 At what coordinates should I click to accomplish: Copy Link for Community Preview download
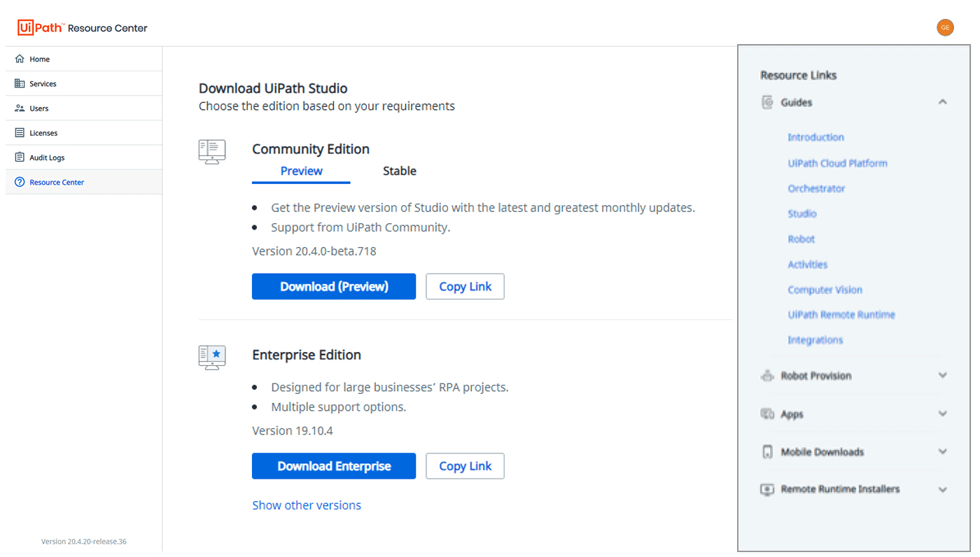pos(465,286)
